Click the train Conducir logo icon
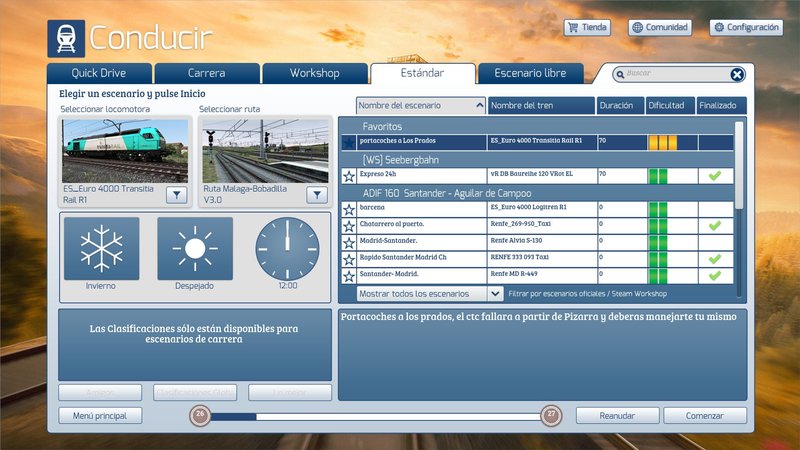This screenshot has width=800, height=450. pyautogui.click(x=66, y=38)
